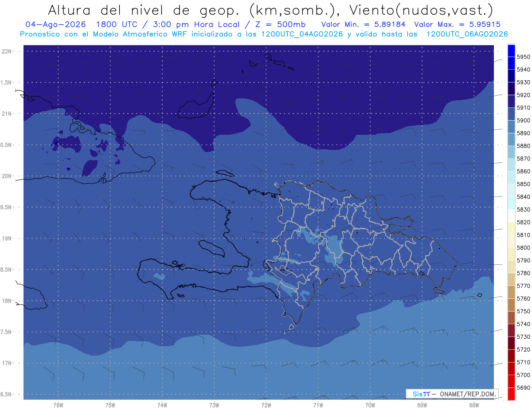Click the 'Valor Max. = 5.95915' text
Image resolution: width=532 pixels, height=411 pixels.
tap(458, 24)
